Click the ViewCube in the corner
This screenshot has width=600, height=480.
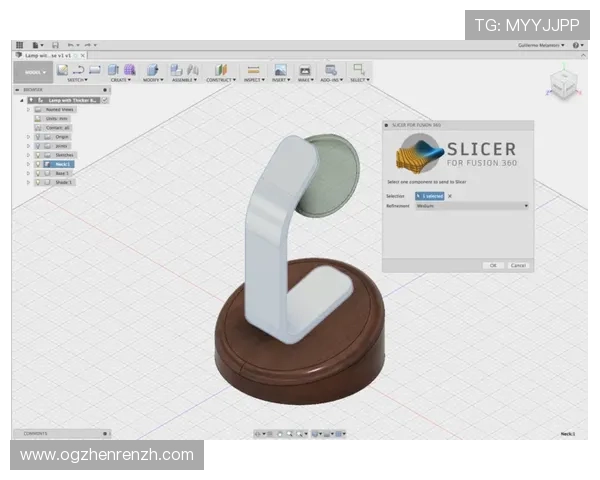tap(564, 85)
